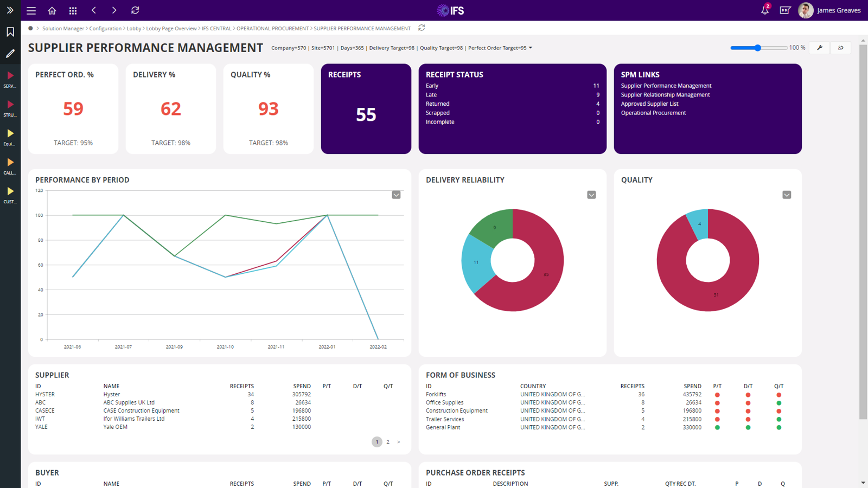
Task: Click the blue segment of Quality donut
Action: tap(698, 223)
